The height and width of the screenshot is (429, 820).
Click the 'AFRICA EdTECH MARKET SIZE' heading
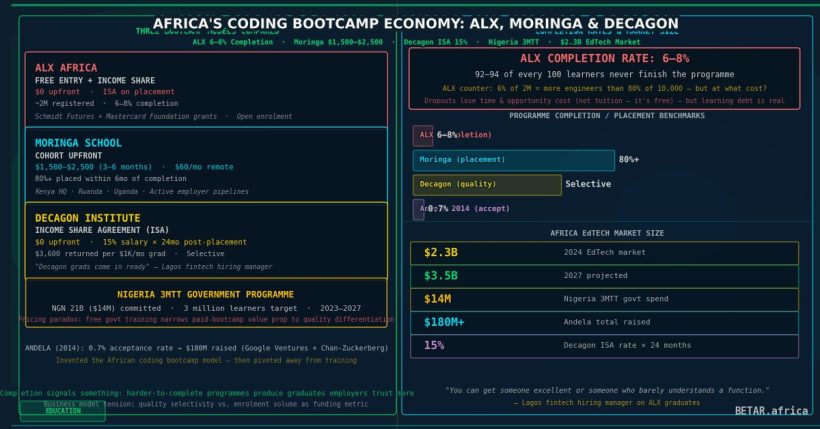click(x=607, y=233)
